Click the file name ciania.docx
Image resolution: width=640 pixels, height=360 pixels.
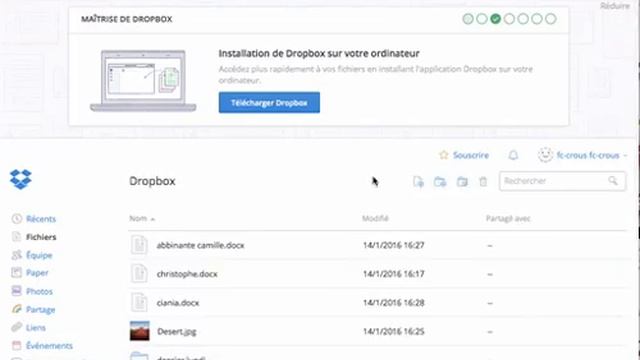178,303
